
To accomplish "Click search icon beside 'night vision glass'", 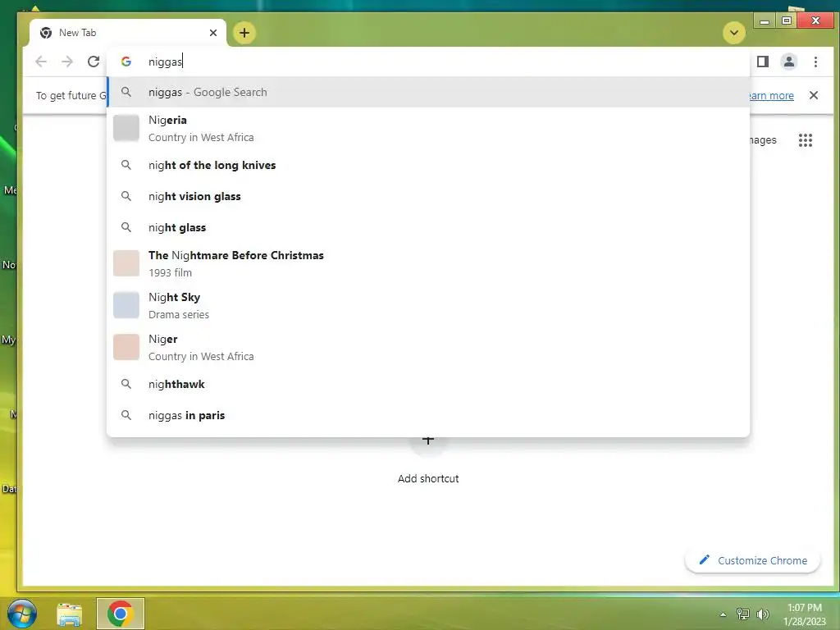I will click(x=126, y=196).
